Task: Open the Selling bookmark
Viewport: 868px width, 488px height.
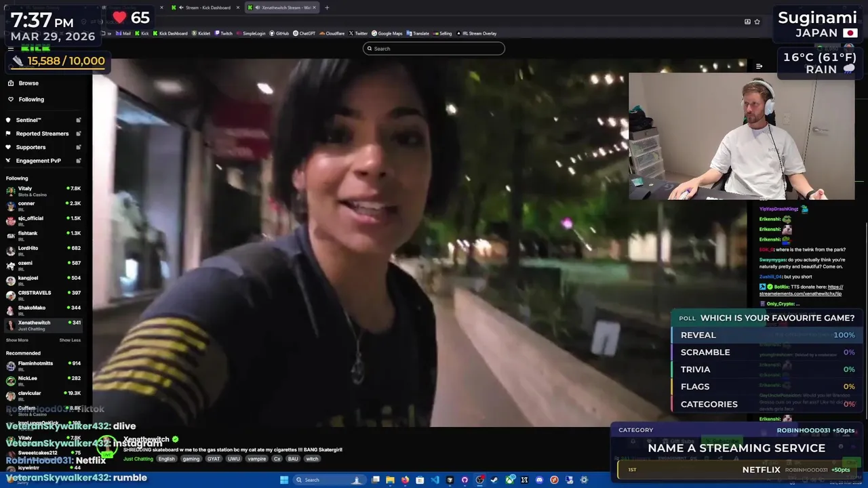Action: pos(442,33)
